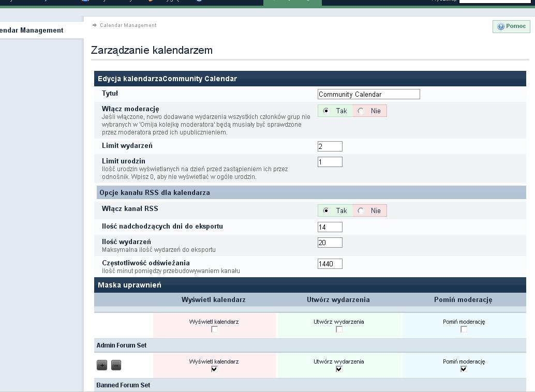Click the Pomoc help icon button
535x392 pixels.
click(511, 26)
